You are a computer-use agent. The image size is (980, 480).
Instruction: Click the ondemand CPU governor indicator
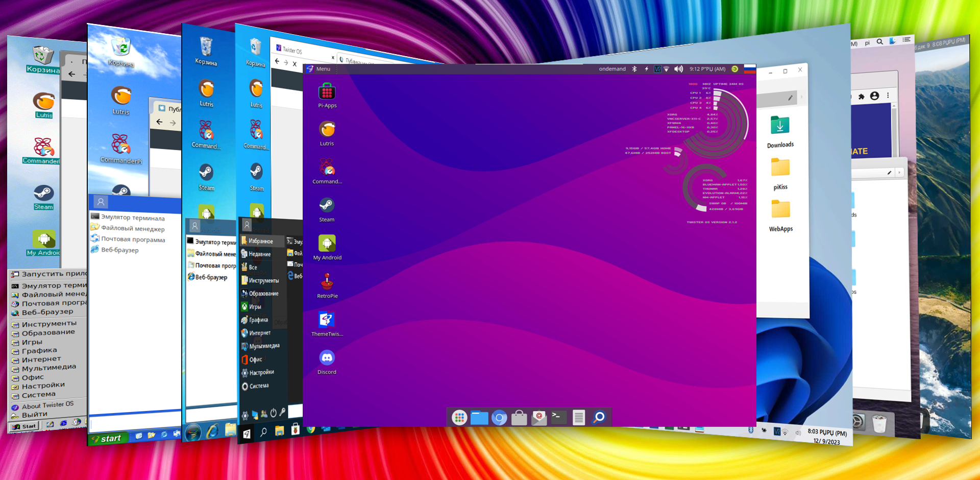(x=612, y=68)
